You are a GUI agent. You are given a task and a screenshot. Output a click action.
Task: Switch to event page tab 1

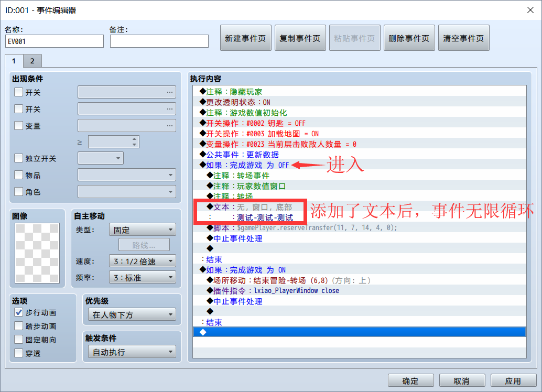coord(14,61)
